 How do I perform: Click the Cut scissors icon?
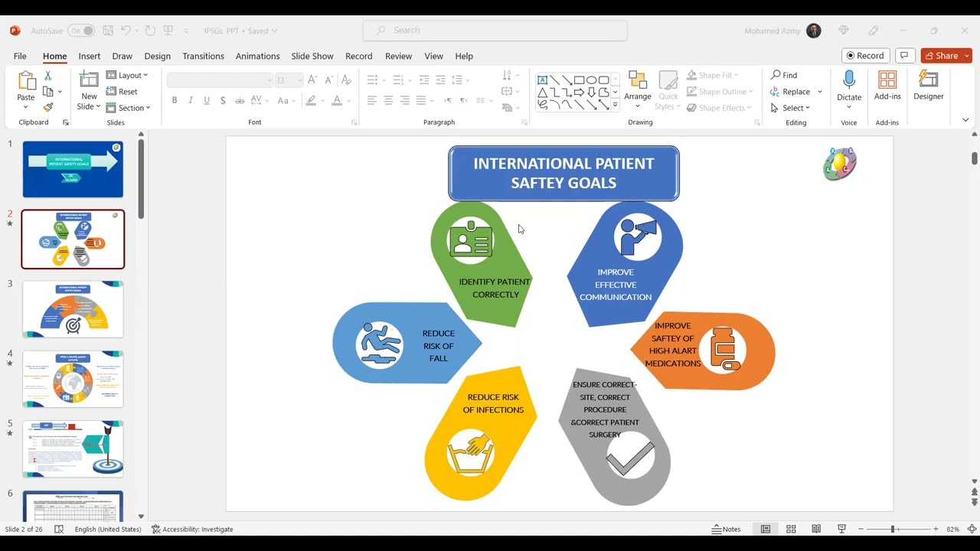(47, 76)
